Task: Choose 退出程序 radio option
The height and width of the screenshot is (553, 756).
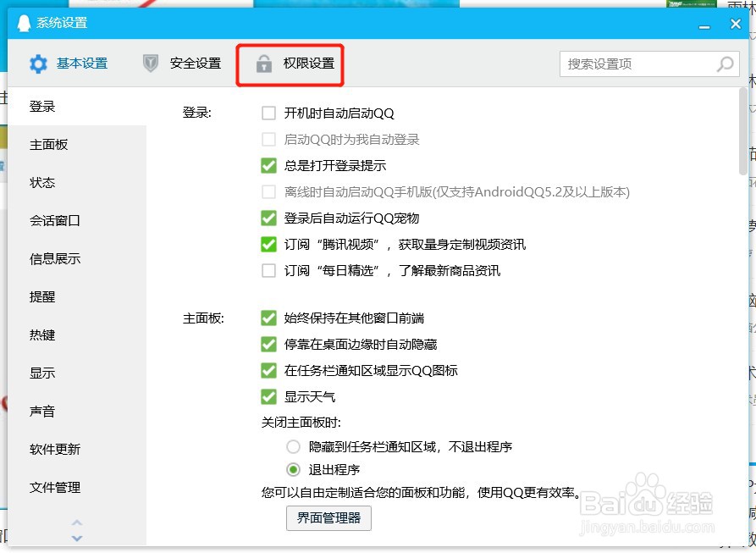Action: (x=293, y=469)
